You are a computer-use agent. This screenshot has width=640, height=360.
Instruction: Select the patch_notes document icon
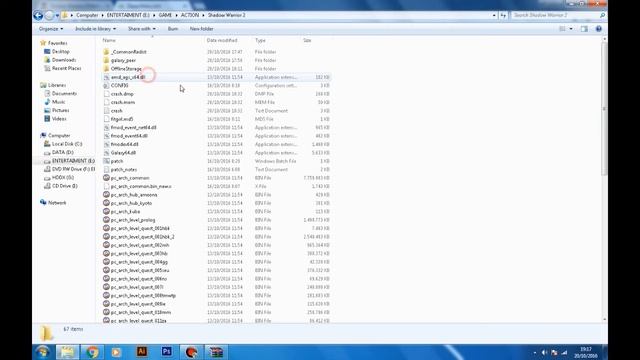[x=106, y=169]
